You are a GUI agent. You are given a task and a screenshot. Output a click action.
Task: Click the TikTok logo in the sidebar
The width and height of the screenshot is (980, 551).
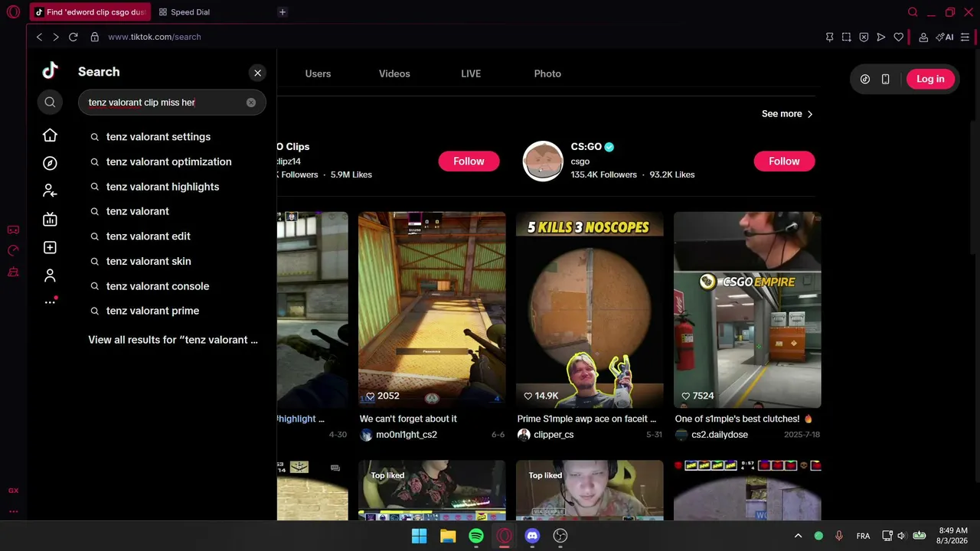[50, 70]
